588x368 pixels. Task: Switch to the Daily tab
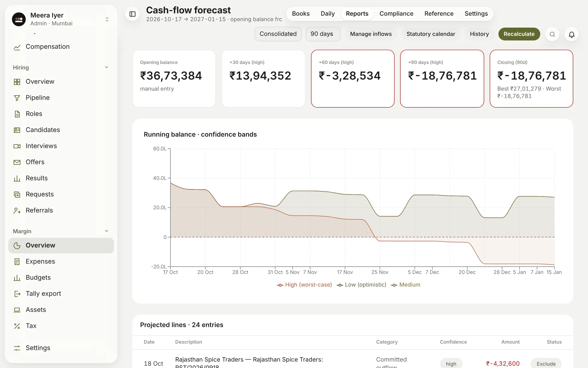click(x=328, y=14)
